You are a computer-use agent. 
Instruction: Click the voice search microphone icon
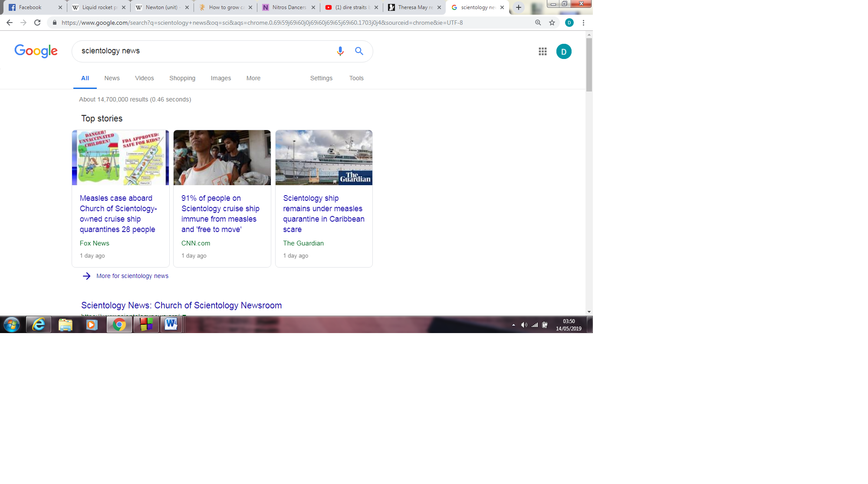(340, 51)
